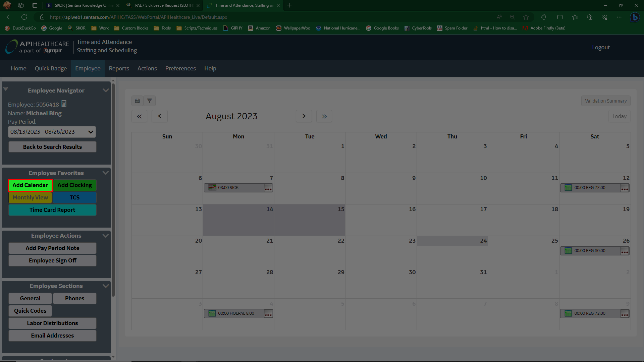This screenshot has height=362, width=644.
Task: Collapse the Employee Favorites panel
Action: (x=105, y=173)
